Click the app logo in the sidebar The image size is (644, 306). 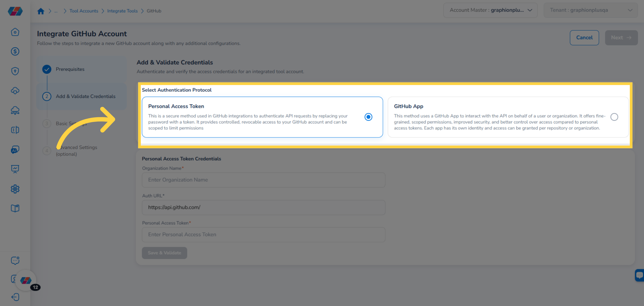pos(15,11)
